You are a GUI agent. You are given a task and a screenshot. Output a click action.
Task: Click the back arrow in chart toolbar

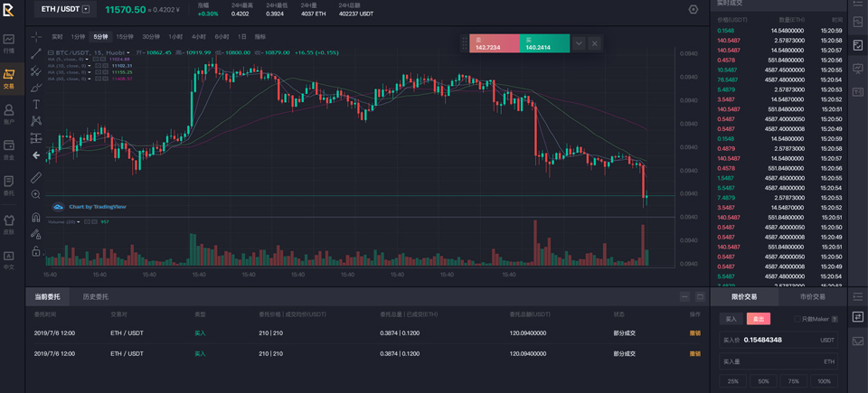(x=36, y=155)
